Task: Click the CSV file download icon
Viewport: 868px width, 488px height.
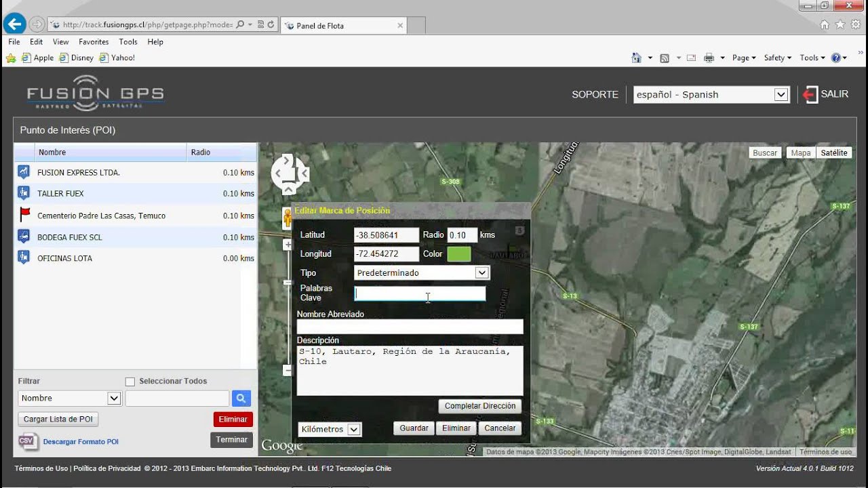Action: (x=26, y=441)
